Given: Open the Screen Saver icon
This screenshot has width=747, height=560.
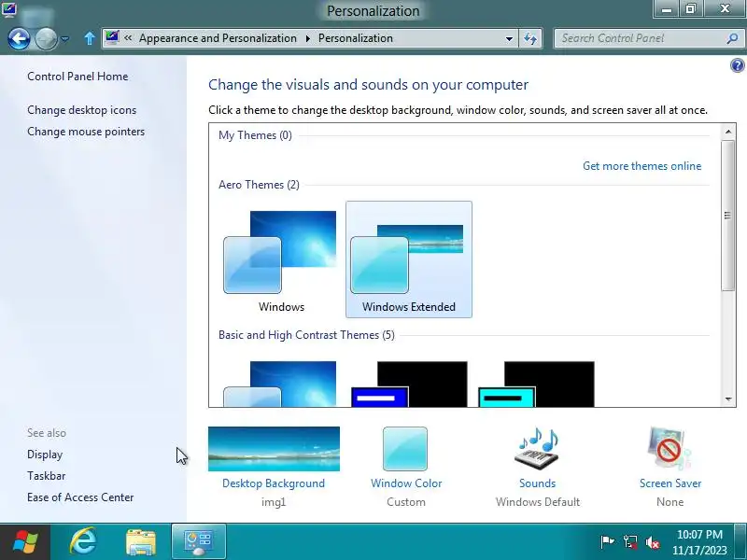Looking at the screenshot, I should (669, 449).
